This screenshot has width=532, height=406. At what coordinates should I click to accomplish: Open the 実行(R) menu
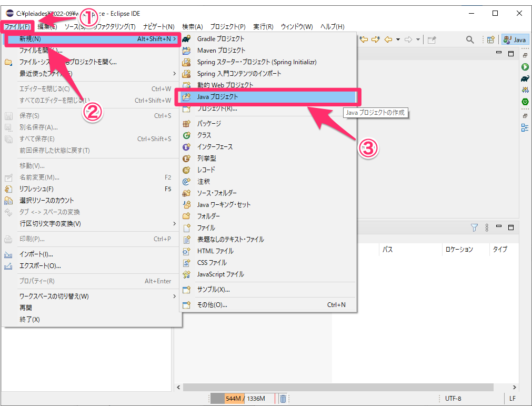(x=263, y=26)
